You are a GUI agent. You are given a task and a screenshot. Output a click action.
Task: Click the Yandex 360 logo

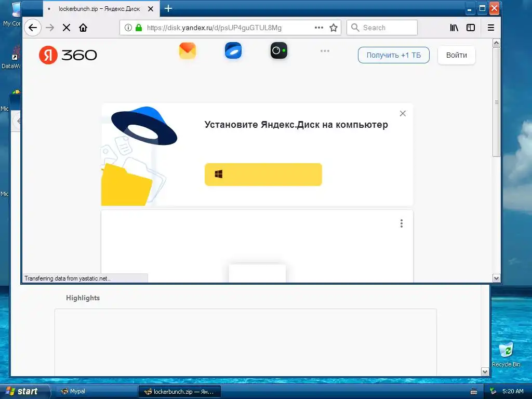[x=68, y=55]
